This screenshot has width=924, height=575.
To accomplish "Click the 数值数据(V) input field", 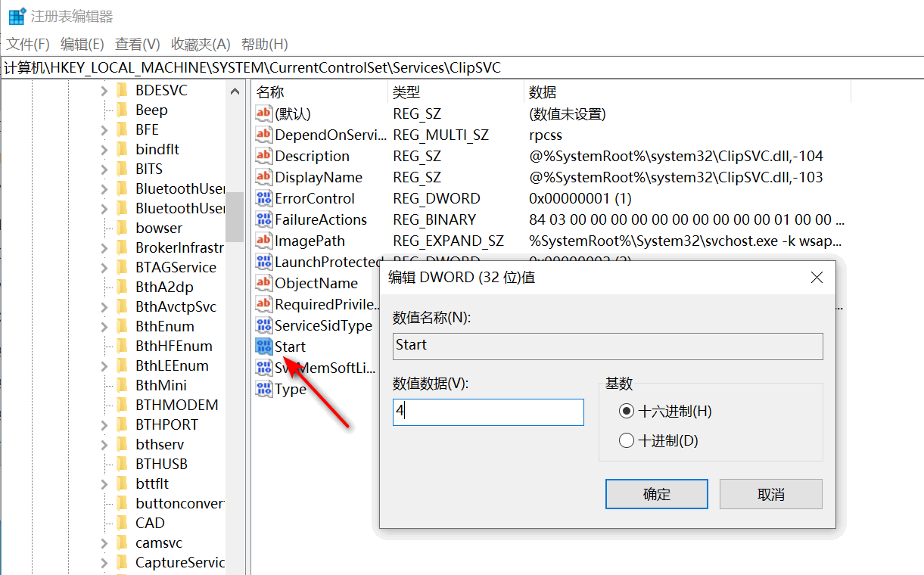I will [488, 412].
